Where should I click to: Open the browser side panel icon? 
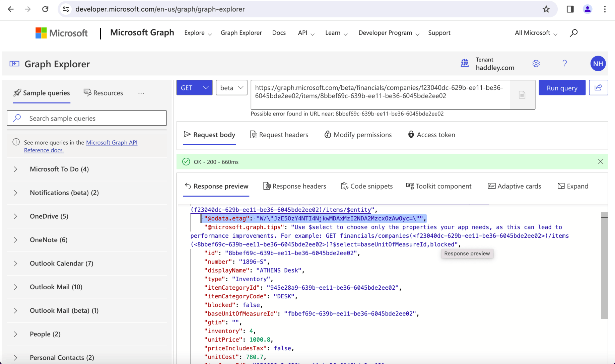click(x=570, y=9)
